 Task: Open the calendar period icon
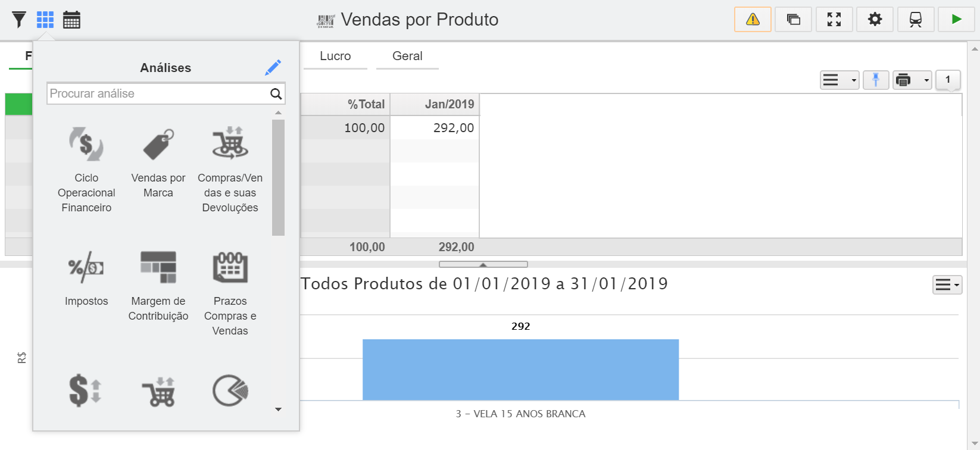click(71, 20)
